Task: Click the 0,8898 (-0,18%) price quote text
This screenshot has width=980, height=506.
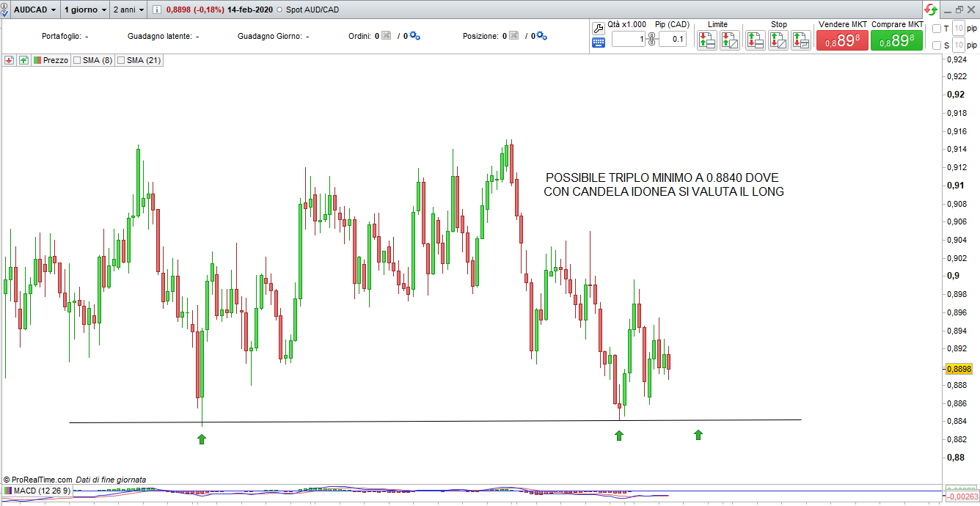Action: point(195,10)
